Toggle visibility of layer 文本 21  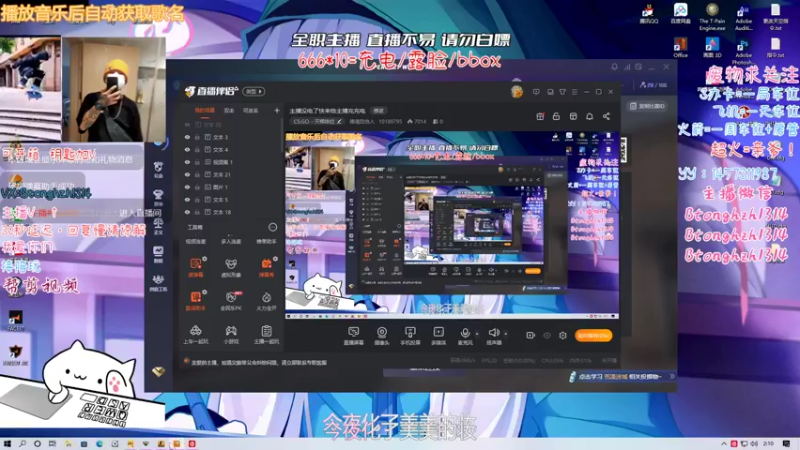(x=187, y=174)
